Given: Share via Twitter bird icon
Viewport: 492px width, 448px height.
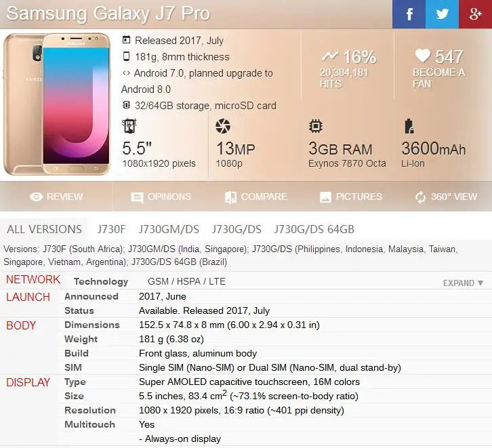Looking at the screenshot, I should click(442, 14).
